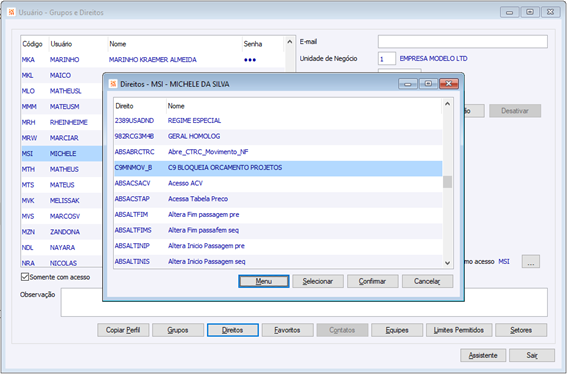Click the Direitos button
The height and width of the screenshot is (374, 567).
click(233, 330)
